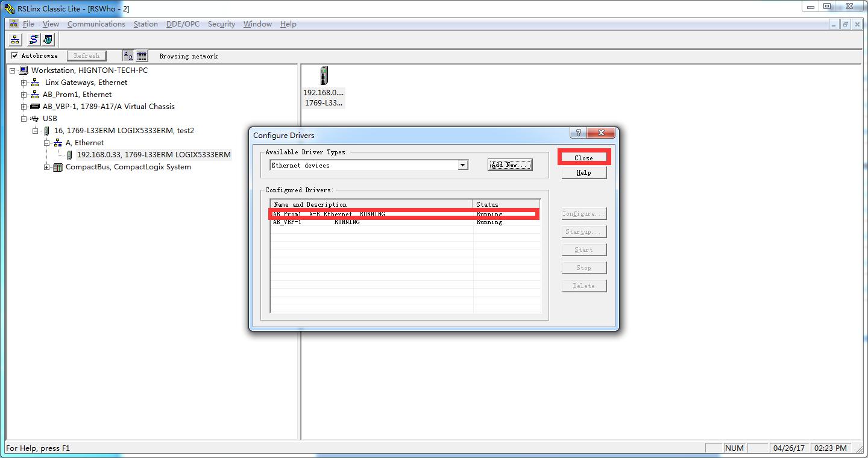Open the DDE/OPC menu

[183, 24]
